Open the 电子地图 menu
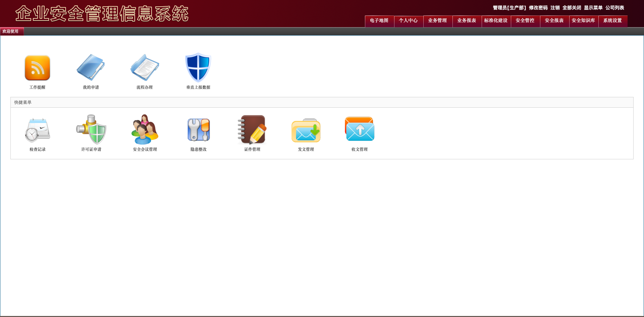Image resolution: width=644 pixels, height=317 pixels. click(x=379, y=21)
